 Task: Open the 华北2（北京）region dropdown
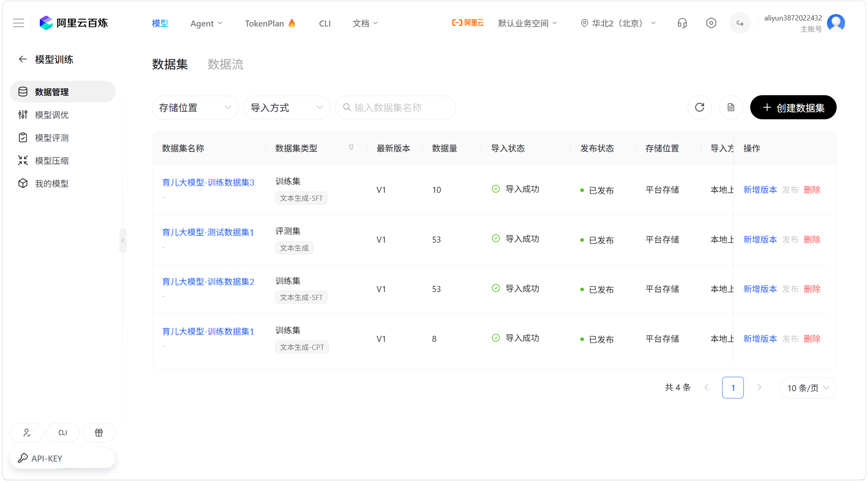point(619,24)
